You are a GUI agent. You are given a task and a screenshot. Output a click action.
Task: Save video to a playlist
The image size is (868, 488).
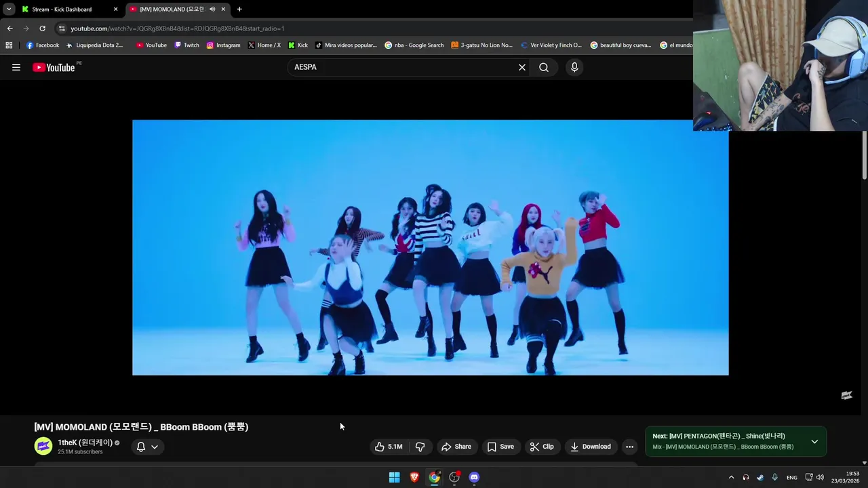point(500,447)
